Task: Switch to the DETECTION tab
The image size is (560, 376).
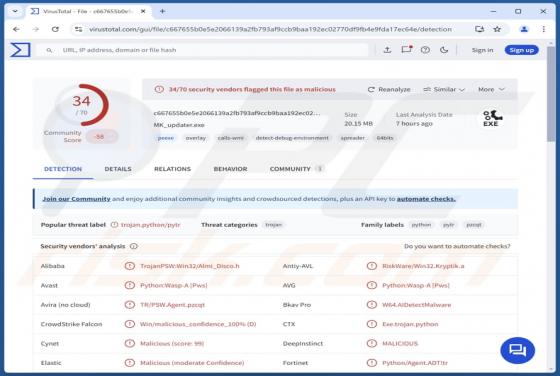Action: tap(63, 169)
